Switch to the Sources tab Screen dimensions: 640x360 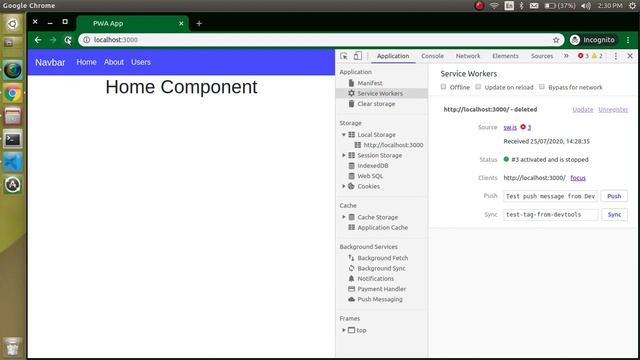542,56
